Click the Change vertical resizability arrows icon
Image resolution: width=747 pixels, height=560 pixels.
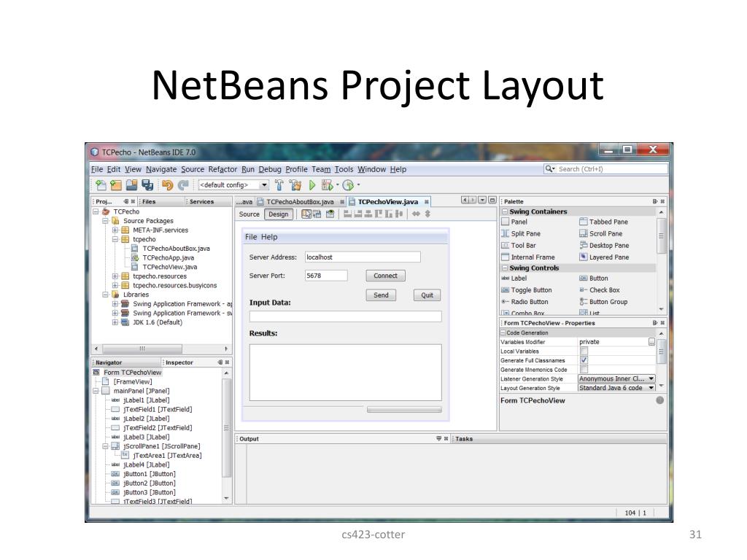coord(427,214)
